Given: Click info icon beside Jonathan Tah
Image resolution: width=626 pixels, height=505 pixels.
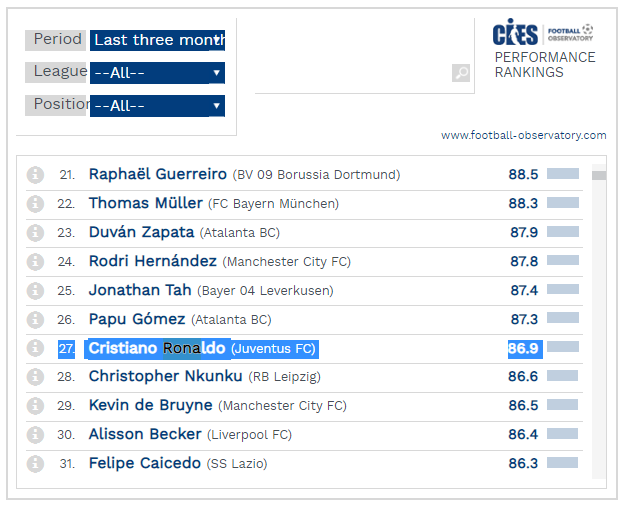Looking at the screenshot, I should 35,291.
